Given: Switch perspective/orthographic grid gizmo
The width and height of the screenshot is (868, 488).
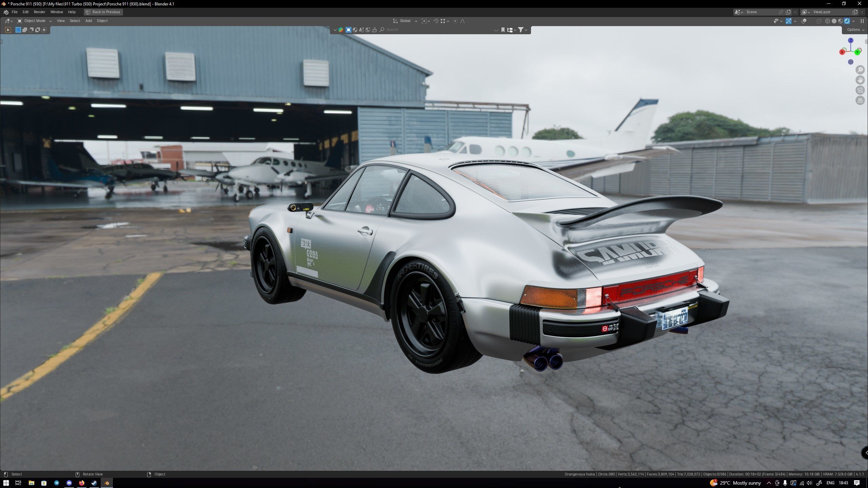Looking at the screenshot, I should [860, 100].
